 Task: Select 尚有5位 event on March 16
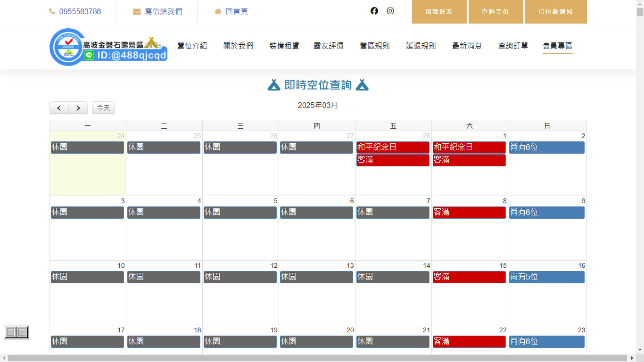coord(547,277)
